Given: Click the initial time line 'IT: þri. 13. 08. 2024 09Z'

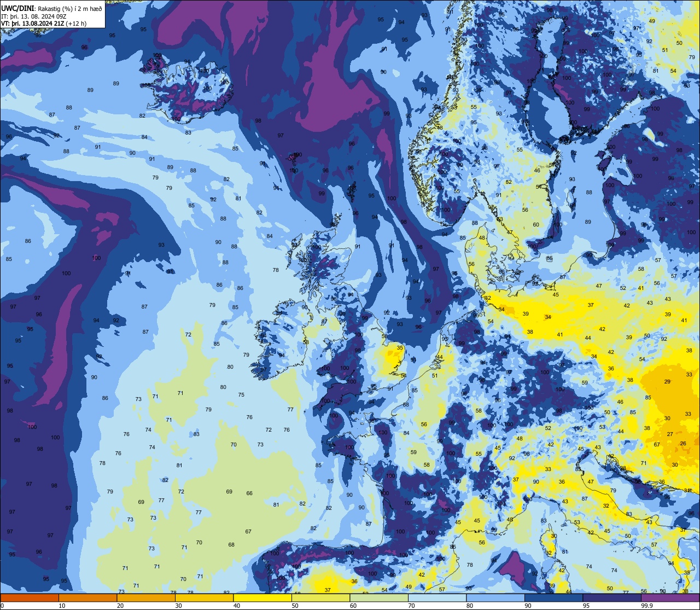Looking at the screenshot, I should pyautogui.click(x=34, y=16).
